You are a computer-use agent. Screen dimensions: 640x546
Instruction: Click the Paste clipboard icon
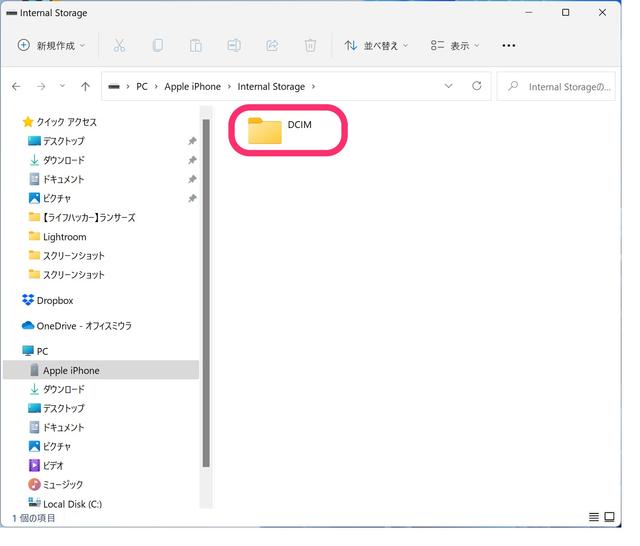(x=196, y=45)
